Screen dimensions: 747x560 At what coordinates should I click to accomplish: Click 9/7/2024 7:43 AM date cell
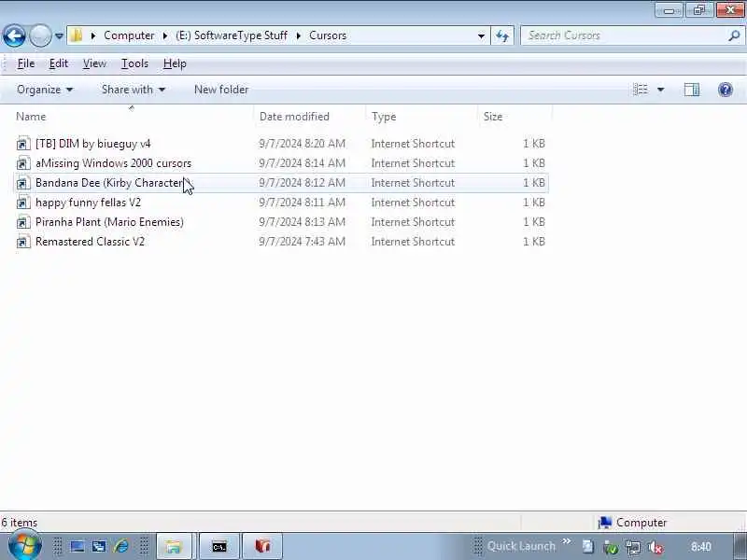tap(302, 242)
